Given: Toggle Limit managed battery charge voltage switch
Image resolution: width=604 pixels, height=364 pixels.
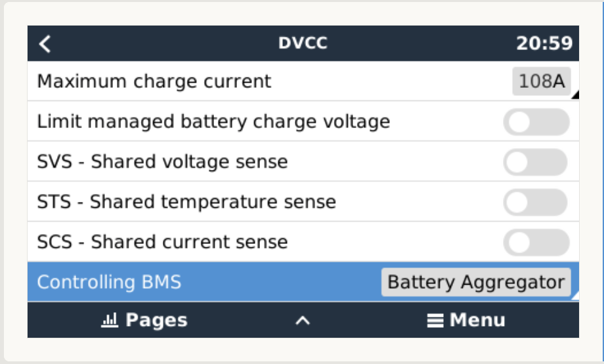Looking at the screenshot, I should pyautogui.click(x=536, y=122).
